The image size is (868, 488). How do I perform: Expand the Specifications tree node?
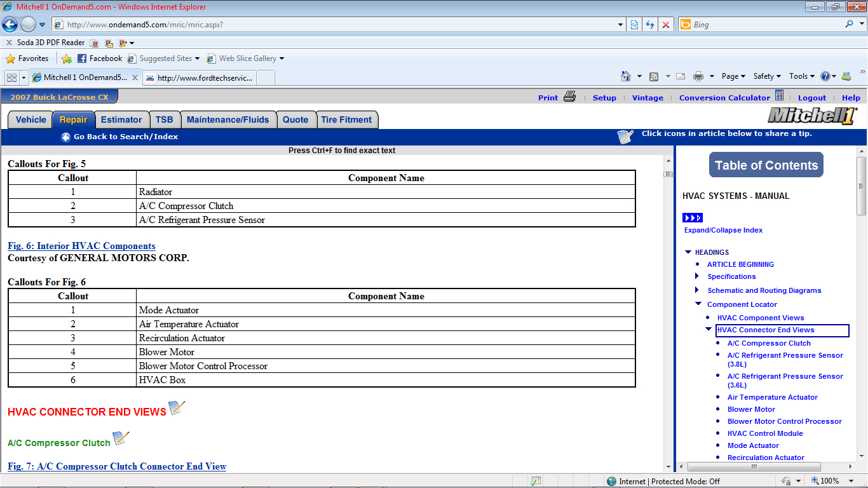[697, 276]
